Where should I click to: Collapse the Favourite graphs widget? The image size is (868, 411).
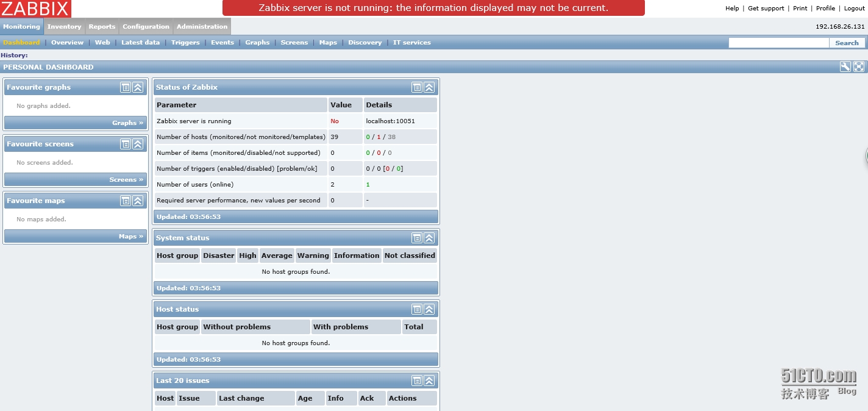[138, 87]
